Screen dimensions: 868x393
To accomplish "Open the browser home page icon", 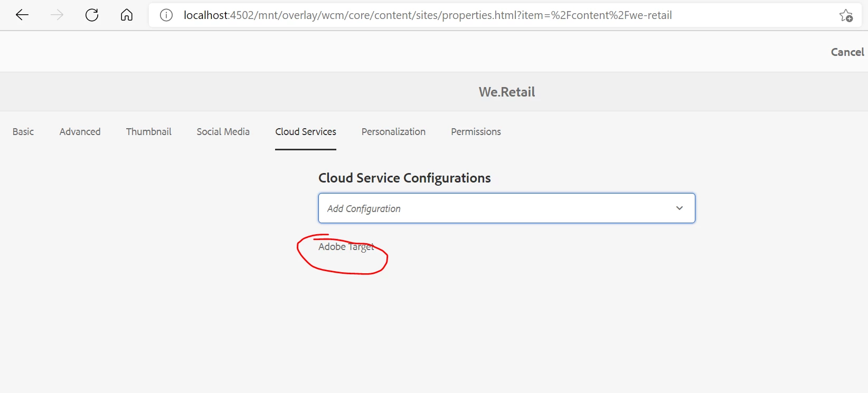I will 127,15.
